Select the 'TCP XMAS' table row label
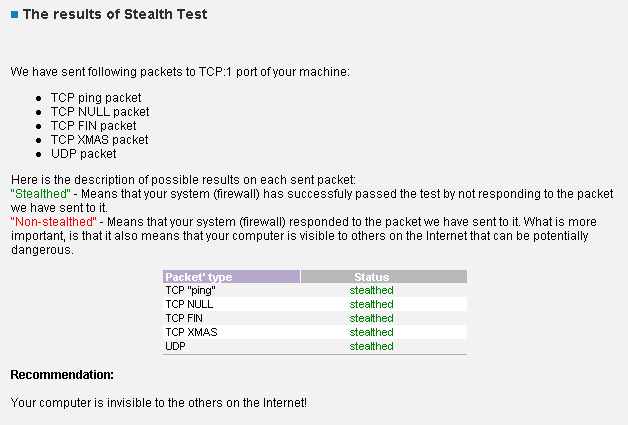 coord(191,332)
